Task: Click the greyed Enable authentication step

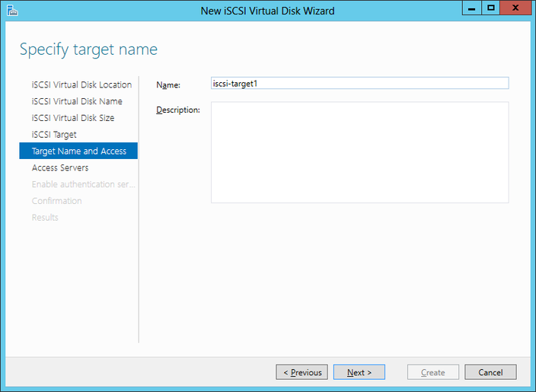Action: (84, 184)
